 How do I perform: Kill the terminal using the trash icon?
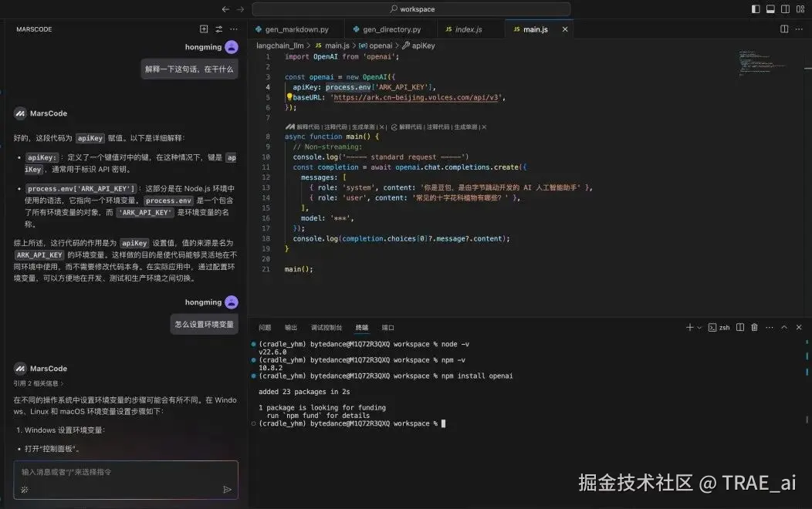pos(754,327)
